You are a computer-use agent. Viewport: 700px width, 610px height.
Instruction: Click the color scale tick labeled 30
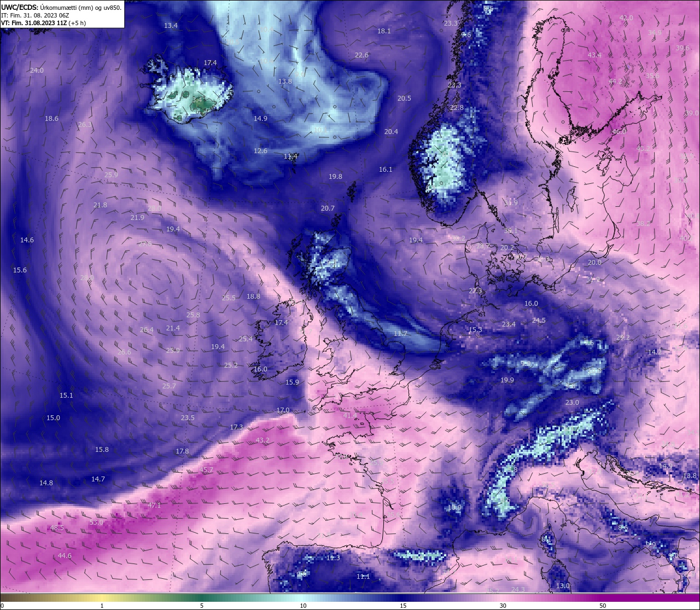coord(503,606)
